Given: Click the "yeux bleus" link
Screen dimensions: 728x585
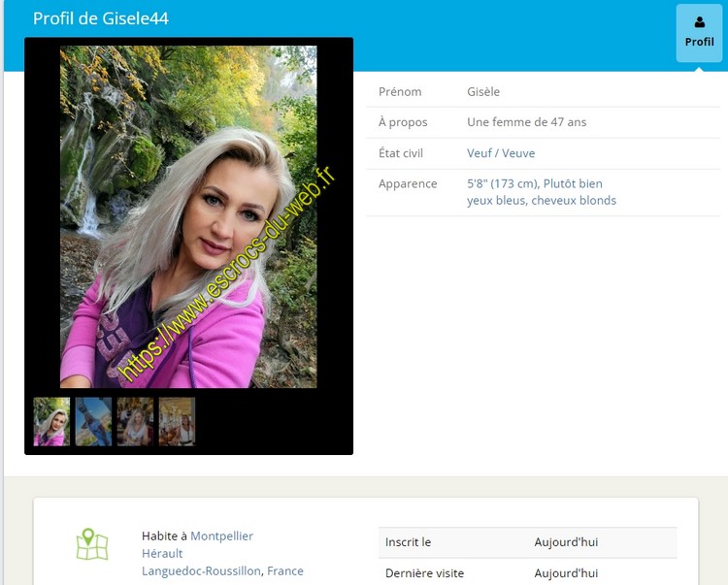Looking at the screenshot, I should pos(495,201).
